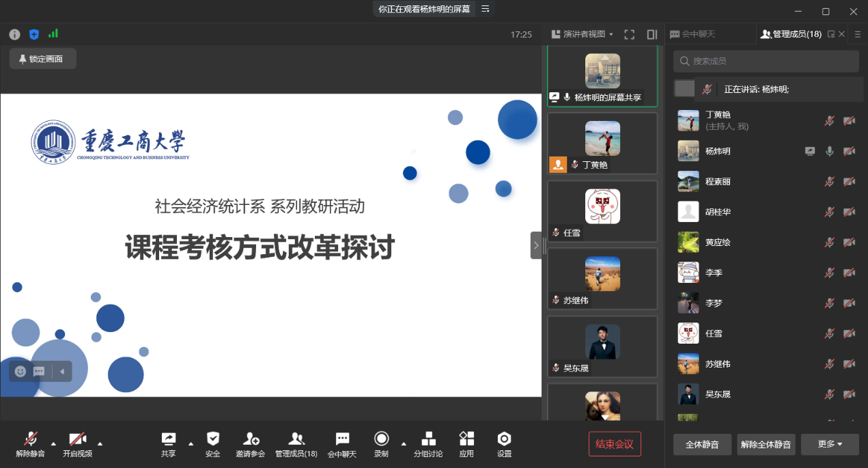Open the 应用 apps icon

(466, 439)
